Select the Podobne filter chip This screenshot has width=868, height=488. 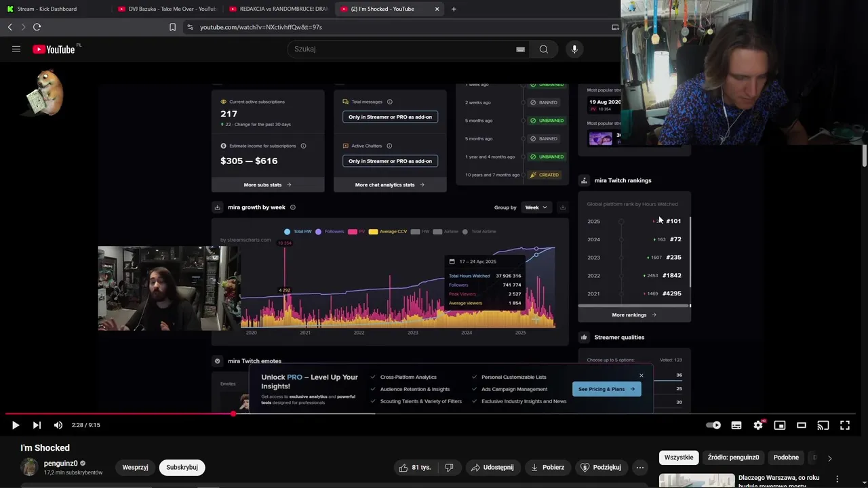[786, 457]
